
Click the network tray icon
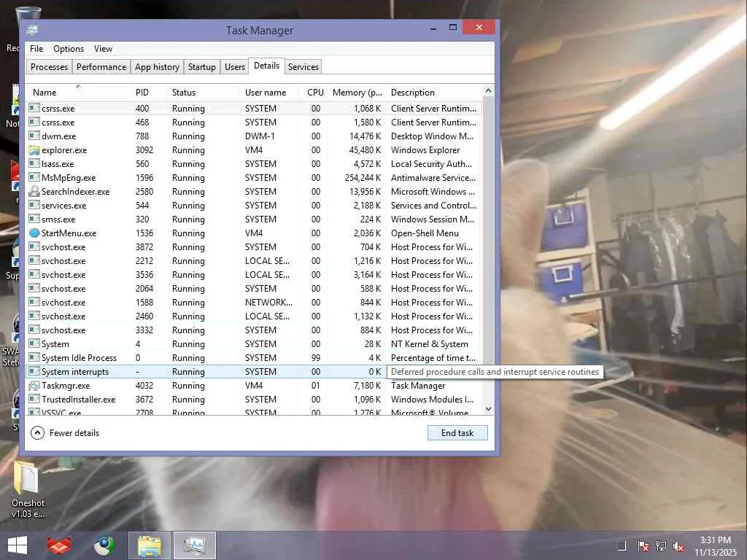pyautogui.click(x=661, y=546)
